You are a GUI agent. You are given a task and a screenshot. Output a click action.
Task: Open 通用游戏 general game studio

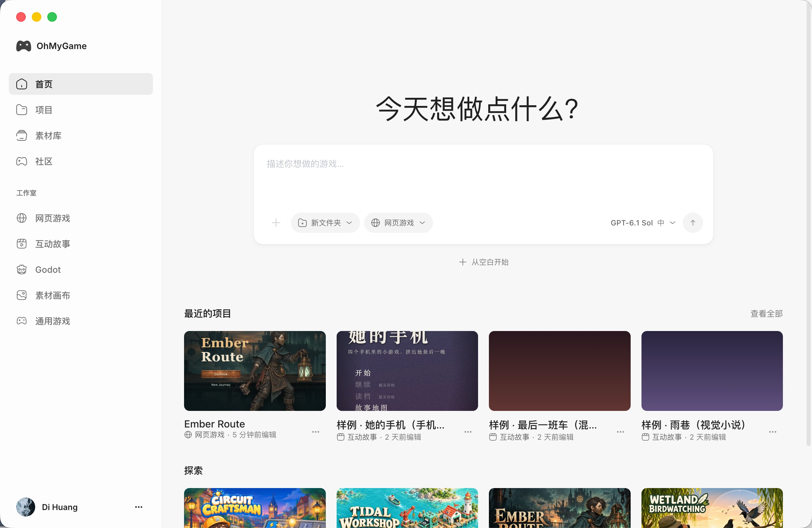(81, 321)
